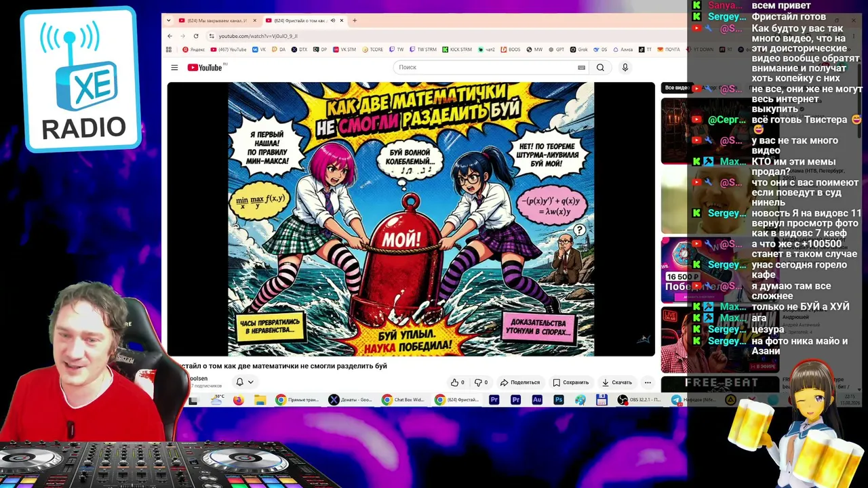Switch to the 'Мы закрываем канал' tab
Image resolution: width=868 pixels, height=488 pixels.
(217, 20)
